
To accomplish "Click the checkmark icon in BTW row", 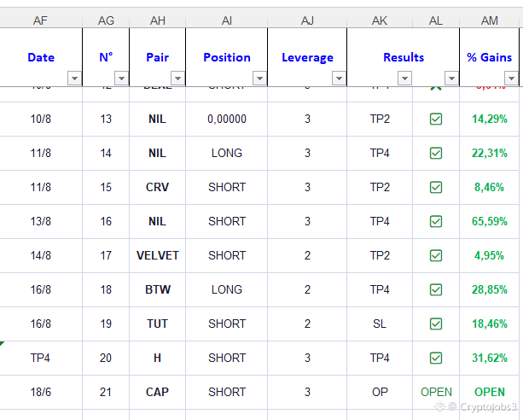I will pos(436,289).
